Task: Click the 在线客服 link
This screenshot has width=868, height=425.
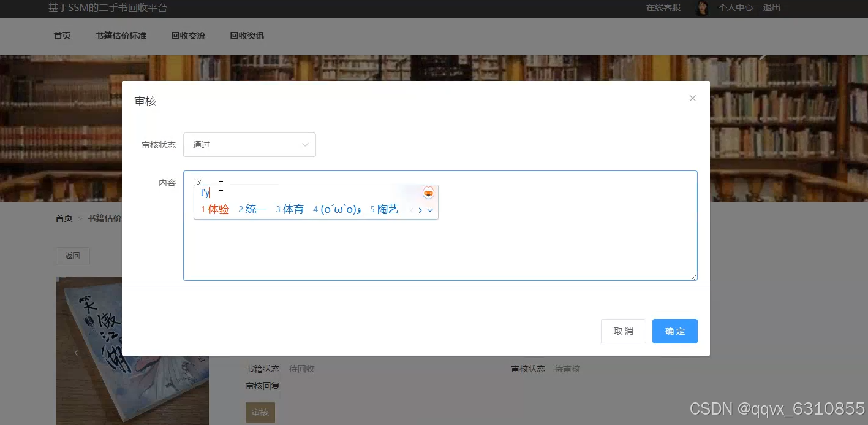Action: point(663,8)
